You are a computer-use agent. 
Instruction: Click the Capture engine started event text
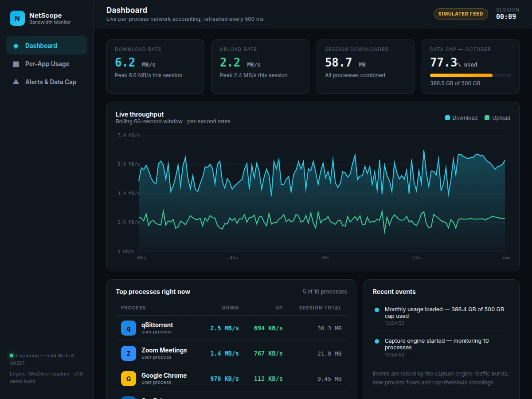(437, 344)
